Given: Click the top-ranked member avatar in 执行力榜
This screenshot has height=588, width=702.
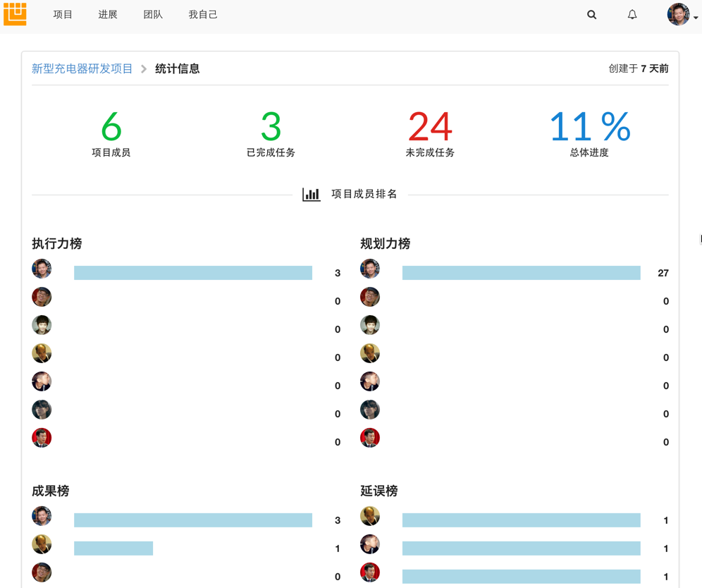Looking at the screenshot, I should click(41, 269).
